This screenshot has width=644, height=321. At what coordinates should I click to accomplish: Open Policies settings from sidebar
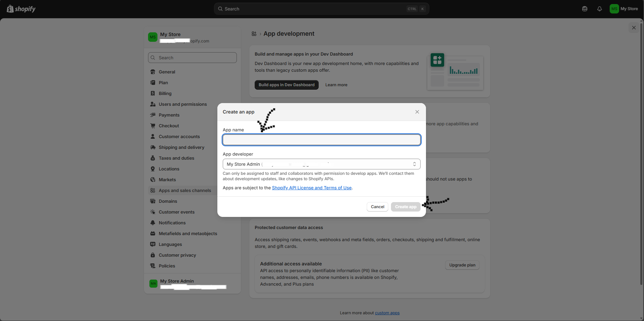point(167,266)
